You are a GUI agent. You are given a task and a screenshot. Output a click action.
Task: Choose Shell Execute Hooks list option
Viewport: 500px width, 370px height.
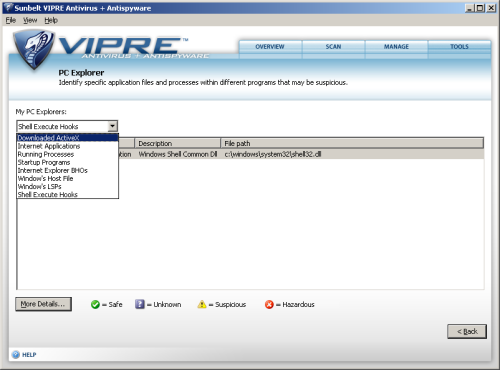pos(68,194)
